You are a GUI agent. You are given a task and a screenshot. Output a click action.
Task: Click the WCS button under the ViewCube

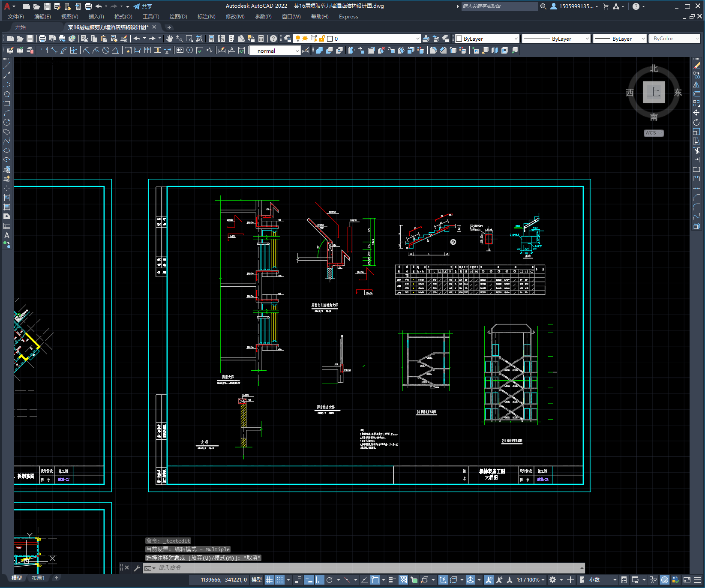tap(654, 133)
